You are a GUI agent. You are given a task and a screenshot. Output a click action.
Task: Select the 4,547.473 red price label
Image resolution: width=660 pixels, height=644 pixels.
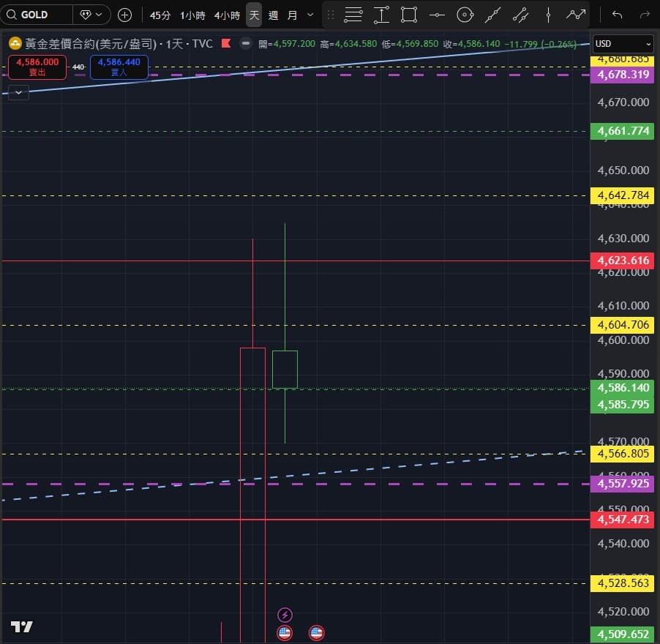(x=622, y=520)
